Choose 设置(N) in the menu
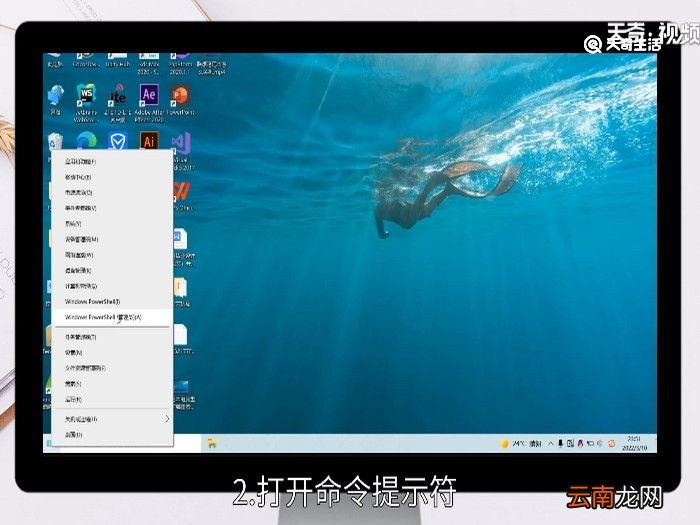The image size is (700, 525). click(x=112, y=353)
